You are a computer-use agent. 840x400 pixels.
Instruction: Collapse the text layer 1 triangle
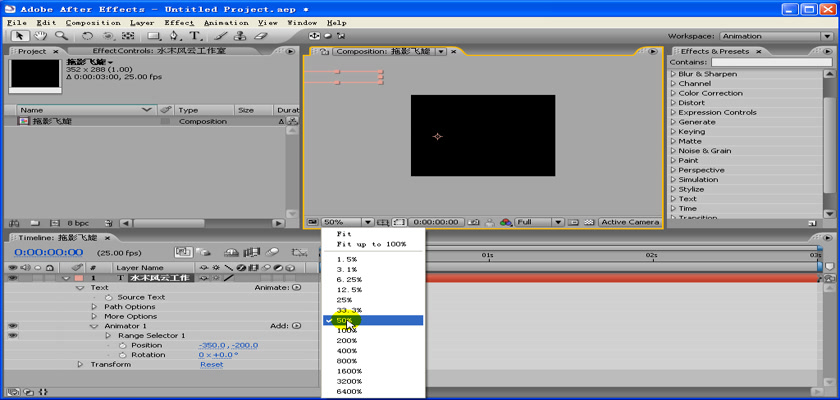[x=66, y=278]
